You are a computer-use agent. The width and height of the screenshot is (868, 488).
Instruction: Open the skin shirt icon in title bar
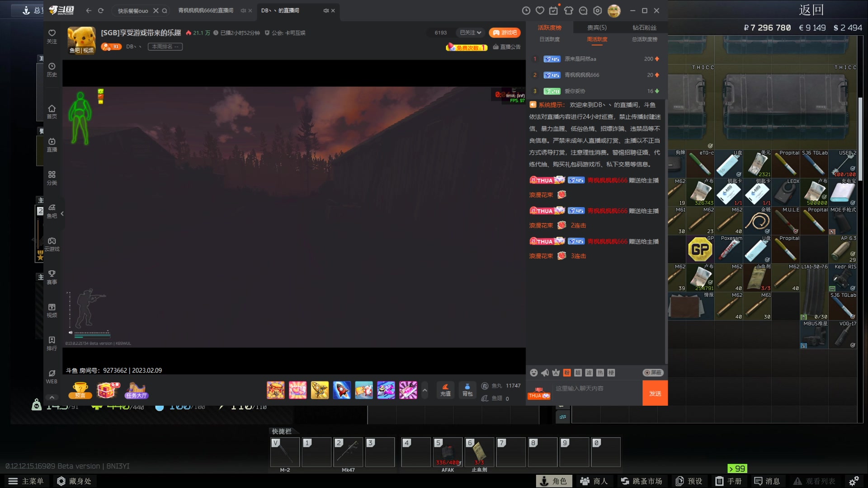pyautogui.click(x=569, y=10)
